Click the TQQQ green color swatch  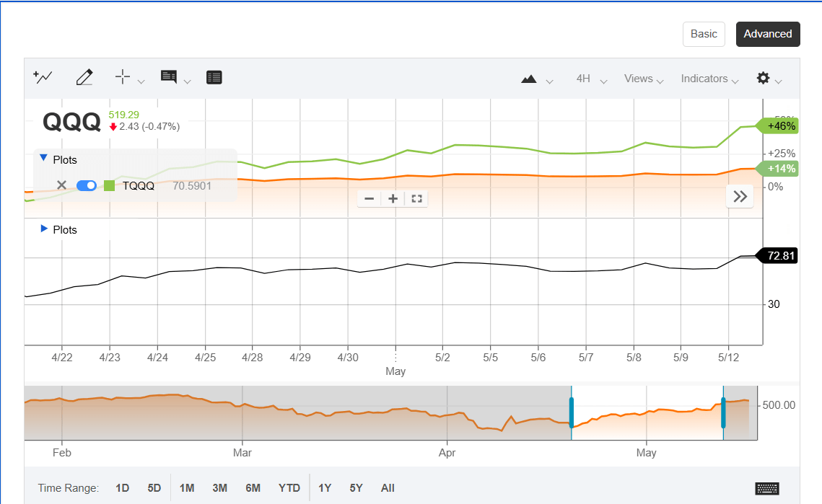click(110, 185)
